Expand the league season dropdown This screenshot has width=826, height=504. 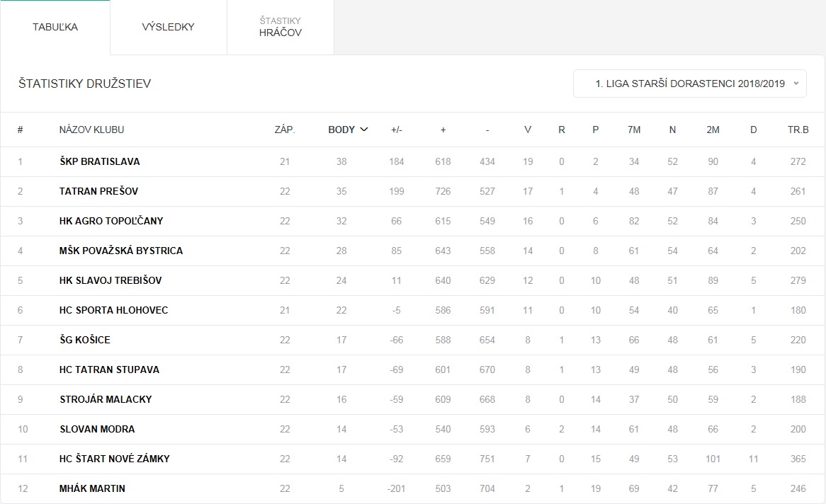(x=689, y=84)
